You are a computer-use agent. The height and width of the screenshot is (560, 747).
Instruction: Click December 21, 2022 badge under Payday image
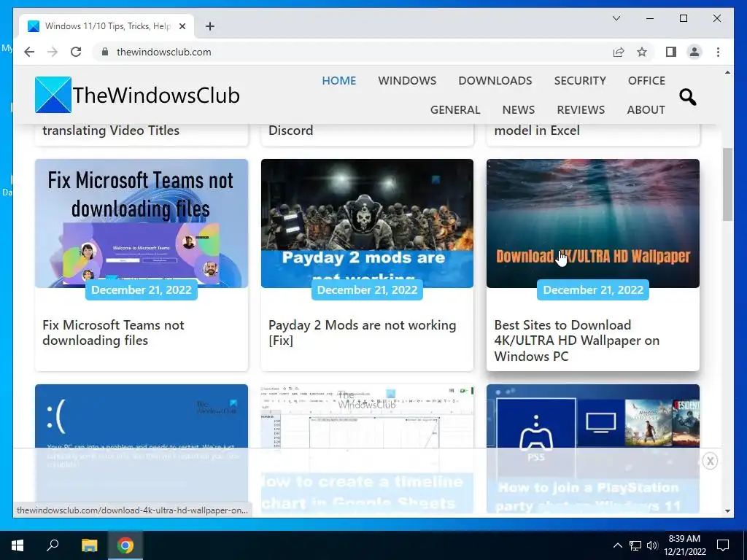tap(368, 290)
